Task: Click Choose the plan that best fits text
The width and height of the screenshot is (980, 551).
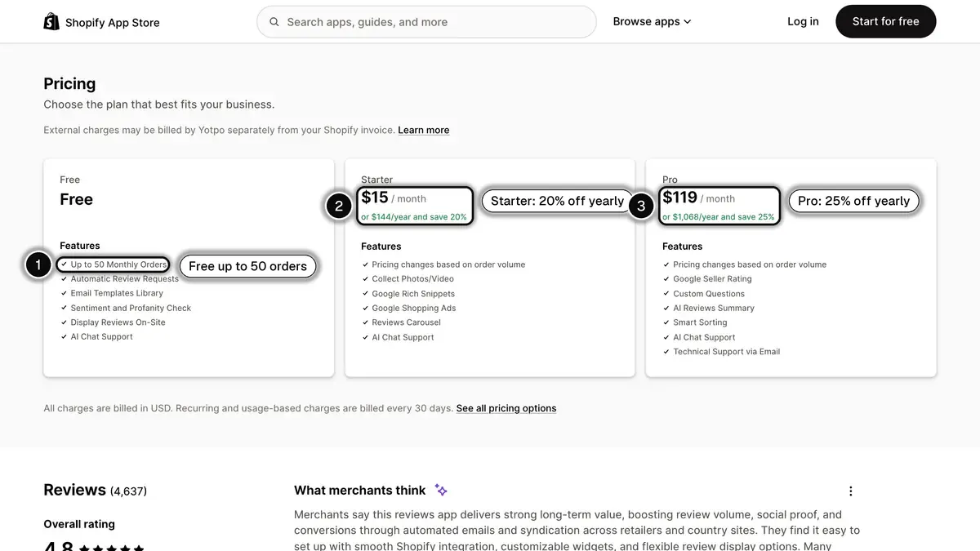Action: pos(159,104)
